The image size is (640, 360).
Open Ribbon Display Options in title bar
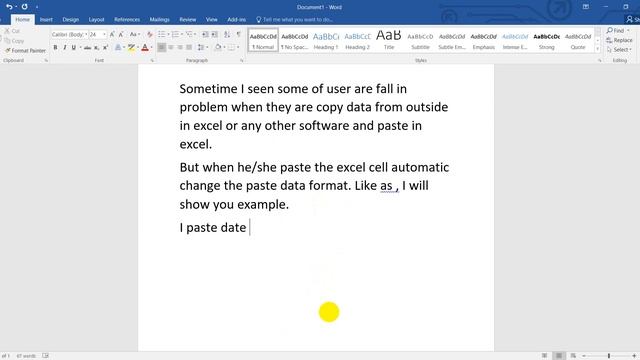(586, 7)
